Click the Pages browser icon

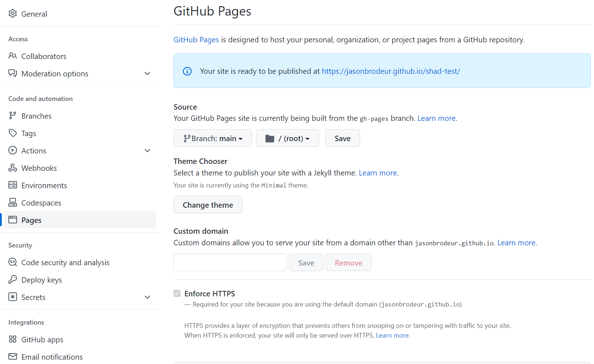pos(13,220)
